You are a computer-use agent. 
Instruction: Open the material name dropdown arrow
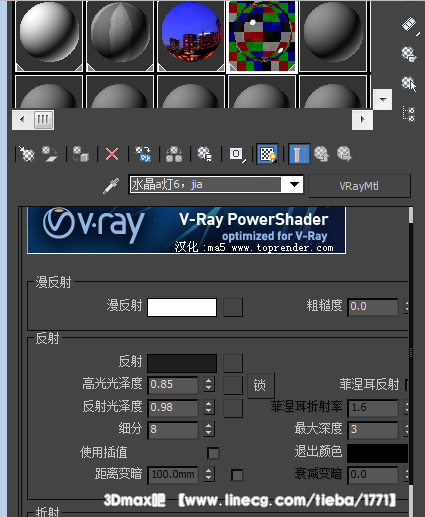[x=293, y=184]
